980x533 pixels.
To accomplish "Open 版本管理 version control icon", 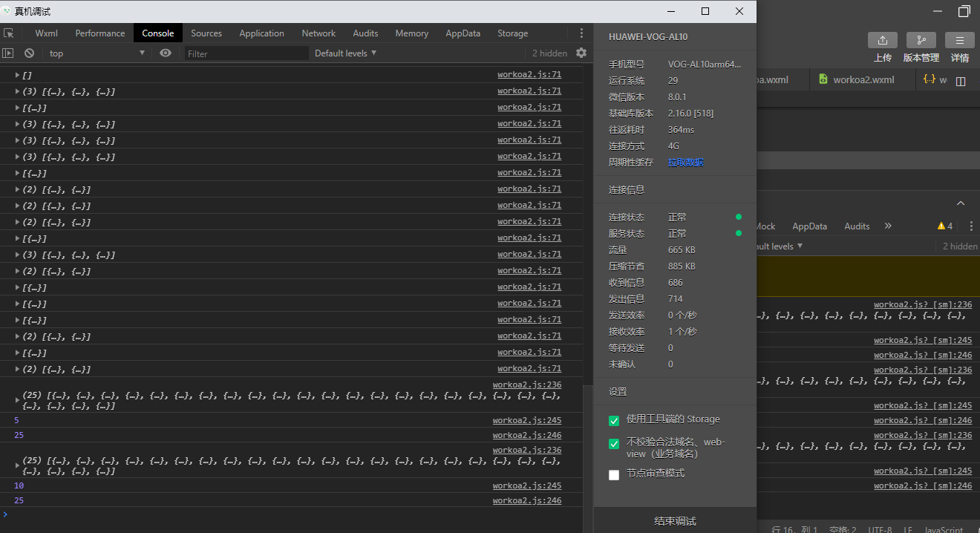I will (921, 40).
